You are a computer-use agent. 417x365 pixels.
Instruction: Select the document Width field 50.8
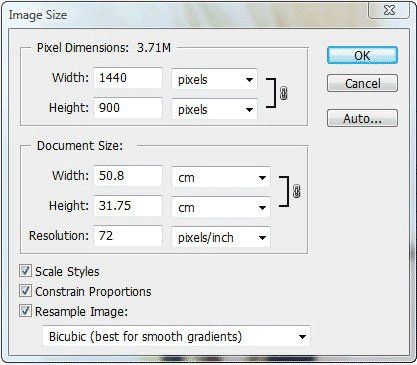[128, 176]
